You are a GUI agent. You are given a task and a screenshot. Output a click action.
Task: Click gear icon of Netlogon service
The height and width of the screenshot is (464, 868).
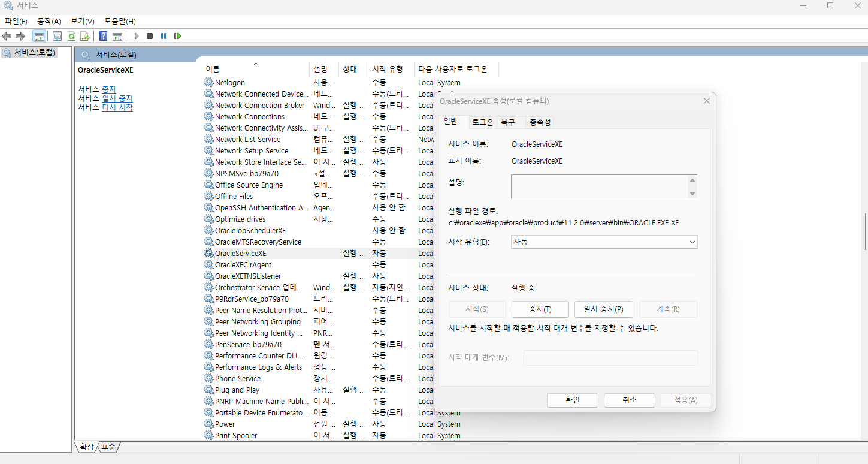209,82
